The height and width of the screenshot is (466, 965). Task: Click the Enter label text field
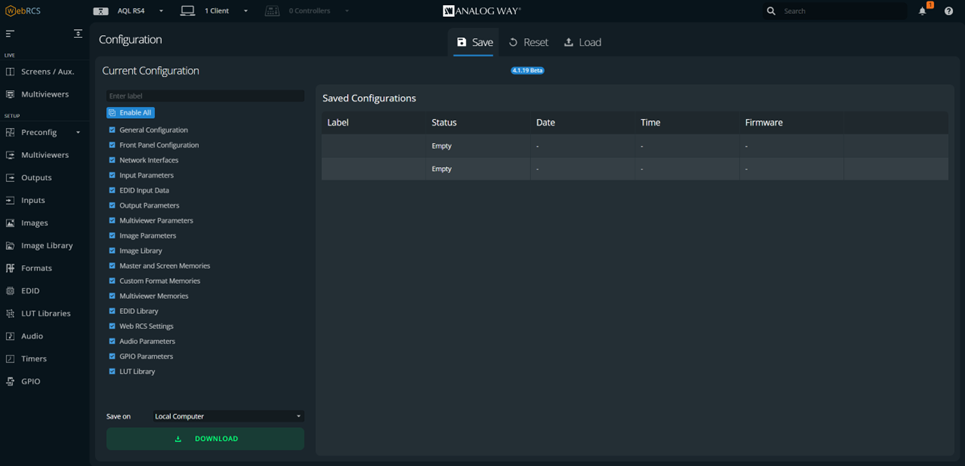[x=205, y=96]
